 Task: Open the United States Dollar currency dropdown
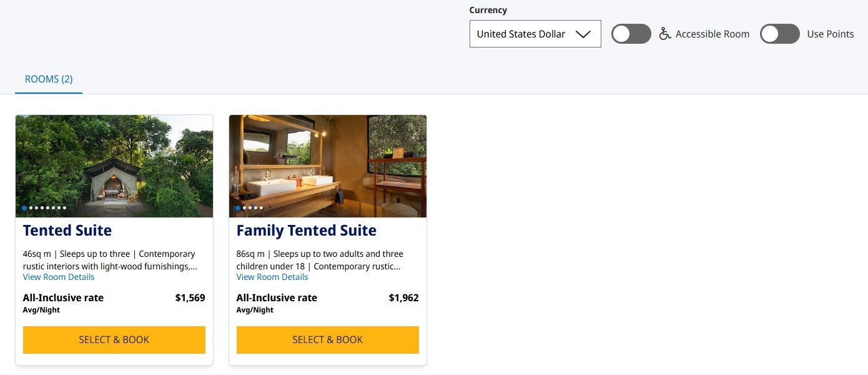point(535,34)
